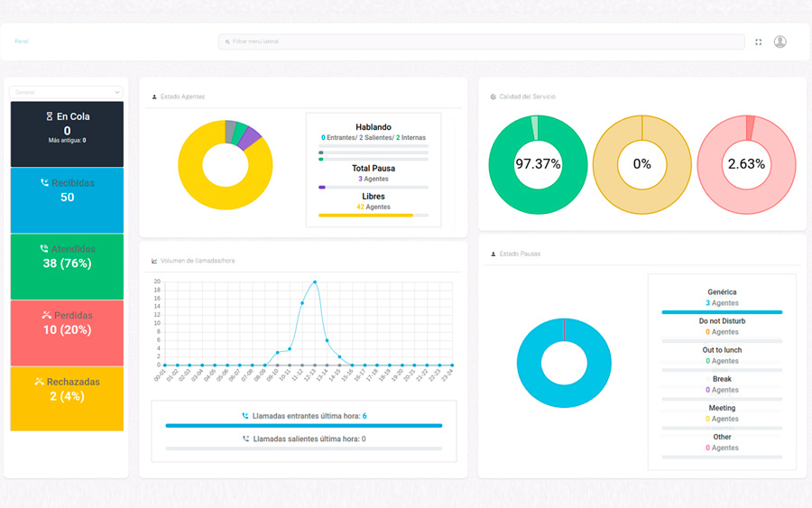
Task: Click the Calidad del Servicio title
Action: pos(527,97)
